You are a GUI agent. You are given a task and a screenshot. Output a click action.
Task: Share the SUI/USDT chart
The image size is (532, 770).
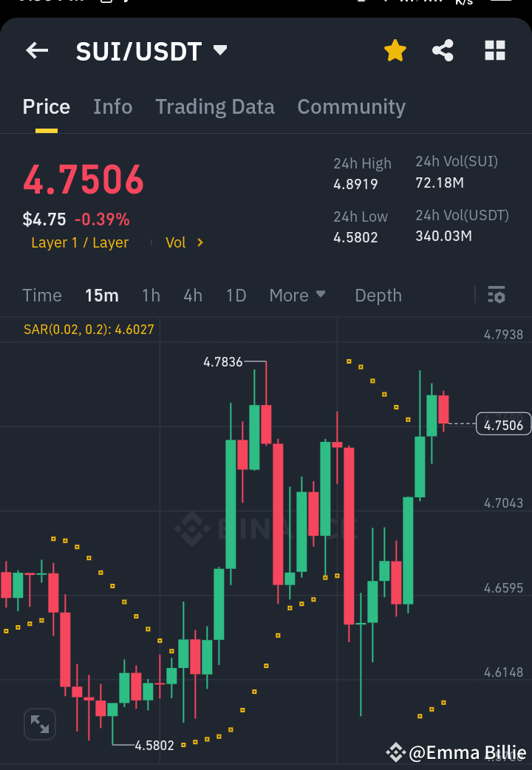[x=443, y=50]
